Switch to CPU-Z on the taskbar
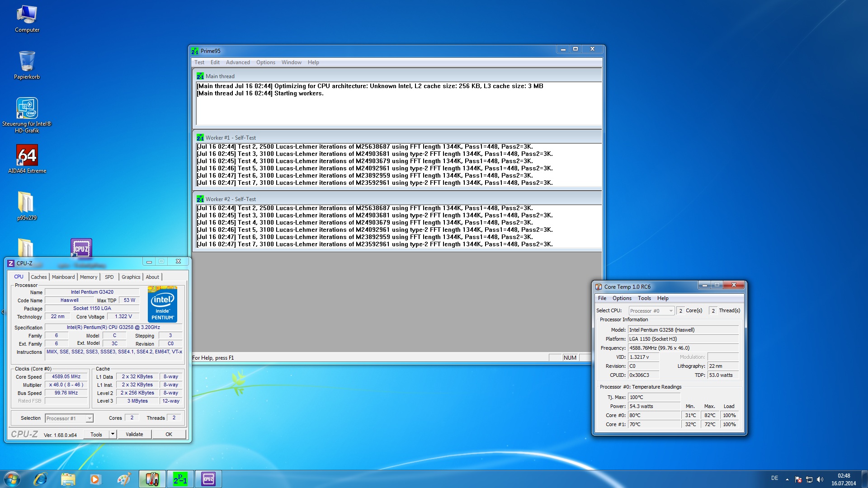Image resolution: width=868 pixels, height=488 pixels. (x=208, y=479)
